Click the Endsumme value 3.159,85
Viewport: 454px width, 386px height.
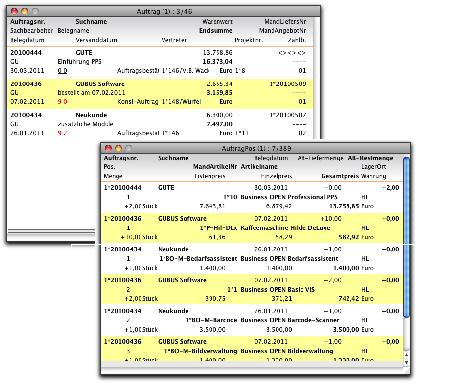[x=219, y=93]
